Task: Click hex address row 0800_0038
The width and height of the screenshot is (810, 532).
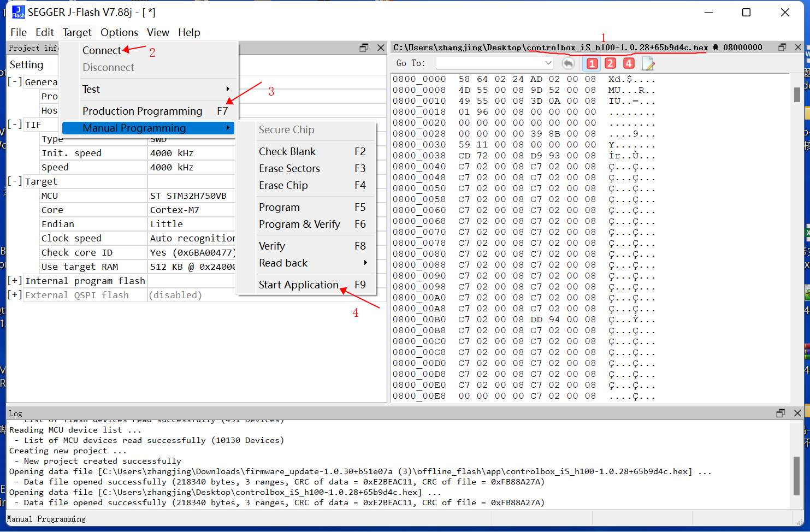Action: [x=419, y=156]
